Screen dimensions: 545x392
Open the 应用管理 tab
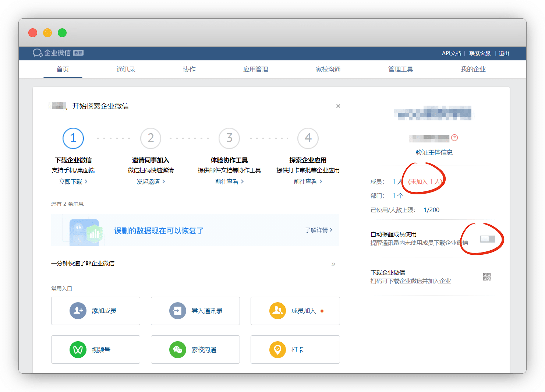255,69
